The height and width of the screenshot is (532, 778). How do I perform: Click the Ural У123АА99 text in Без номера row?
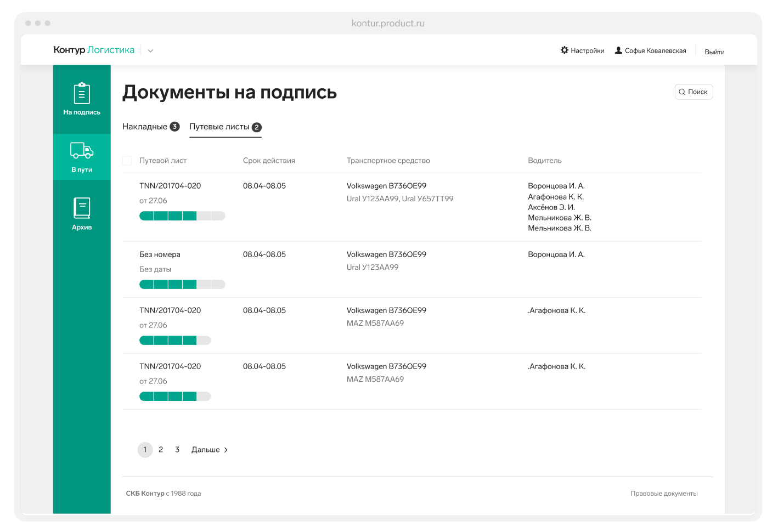pos(373,267)
